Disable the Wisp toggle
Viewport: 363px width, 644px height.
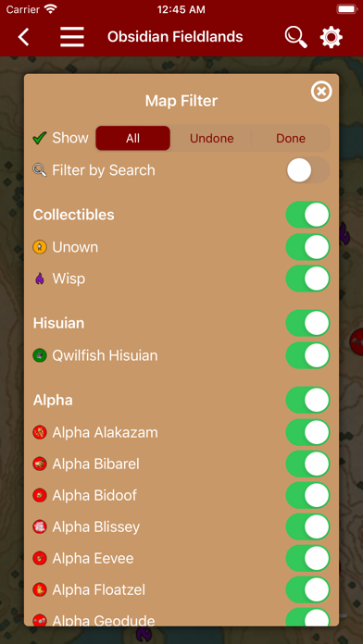[x=308, y=279]
